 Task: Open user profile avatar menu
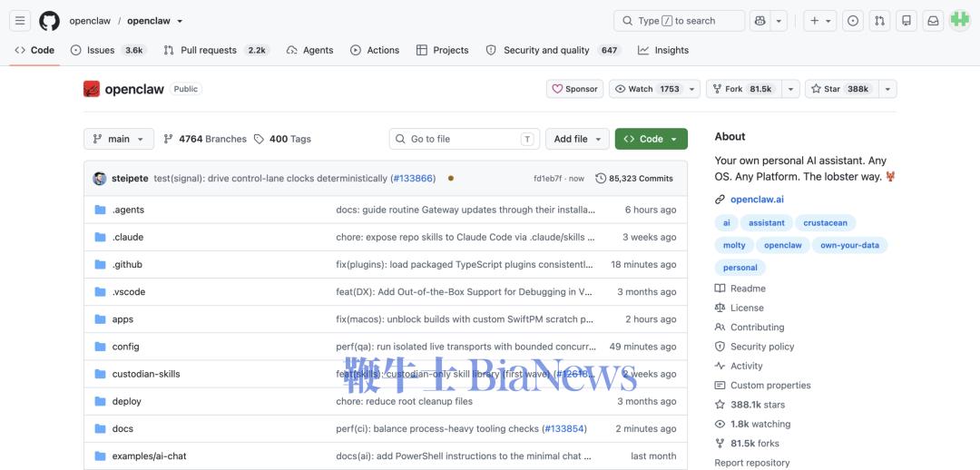coord(960,21)
